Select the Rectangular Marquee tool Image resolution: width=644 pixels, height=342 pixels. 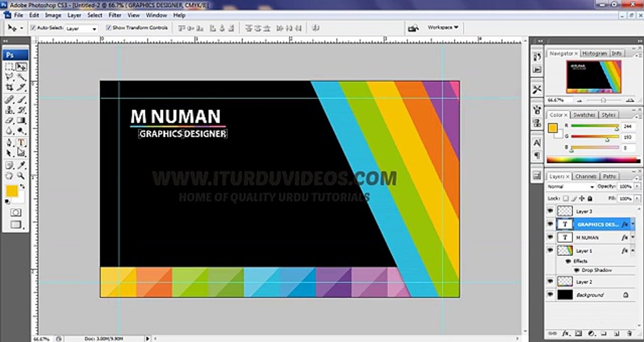pyautogui.click(x=9, y=66)
